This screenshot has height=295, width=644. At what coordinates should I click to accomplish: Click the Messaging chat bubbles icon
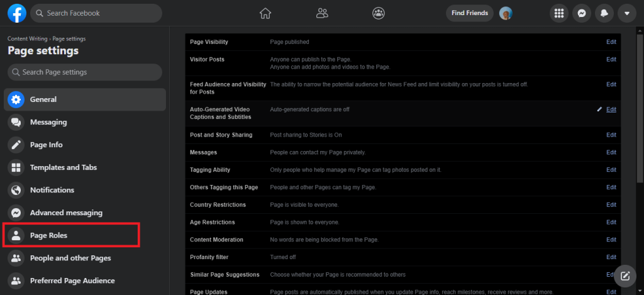[16, 122]
